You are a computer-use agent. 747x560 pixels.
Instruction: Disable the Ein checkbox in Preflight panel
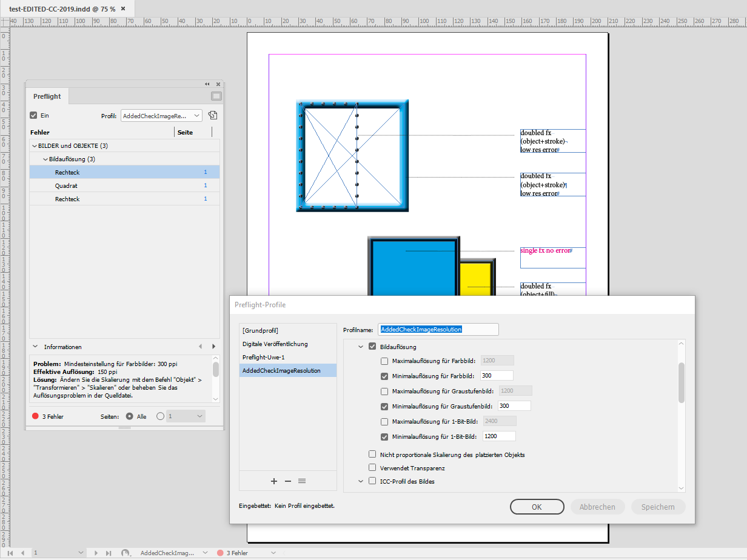[x=32, y=115]
